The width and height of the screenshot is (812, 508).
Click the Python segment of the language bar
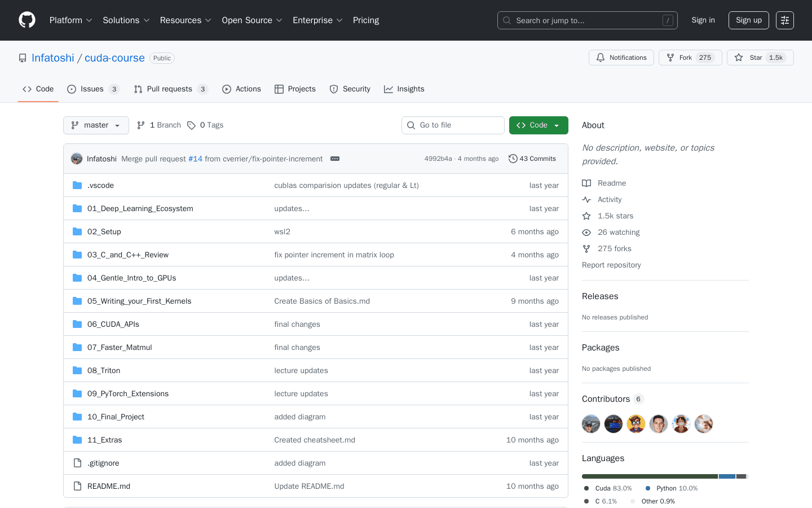coord(727,476)
